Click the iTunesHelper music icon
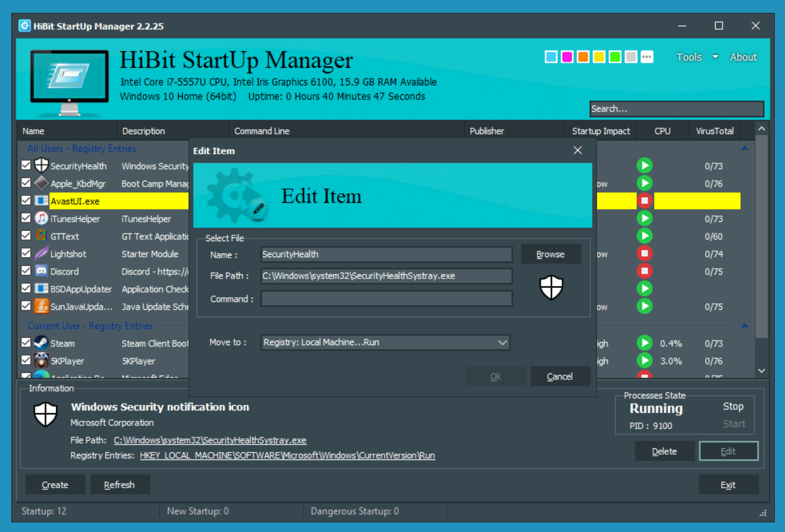This screenshot has height=532, width=785. click(x=42, y=218)
